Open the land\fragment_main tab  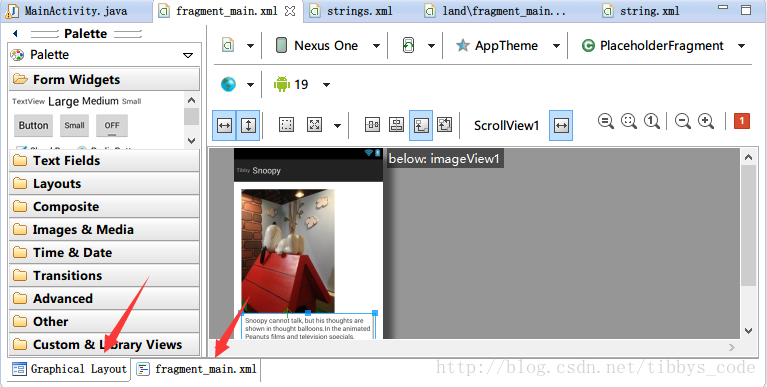tap(495, 11)
